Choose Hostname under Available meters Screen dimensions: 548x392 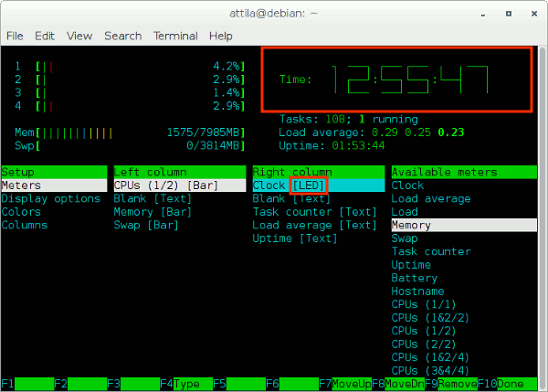click(x=417, y=291)
